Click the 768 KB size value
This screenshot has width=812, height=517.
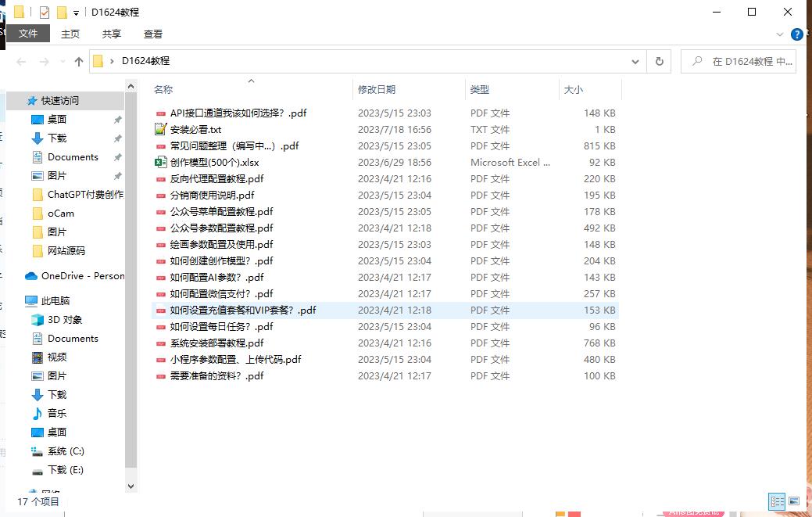pyautogui.click(x=599, y=343)
